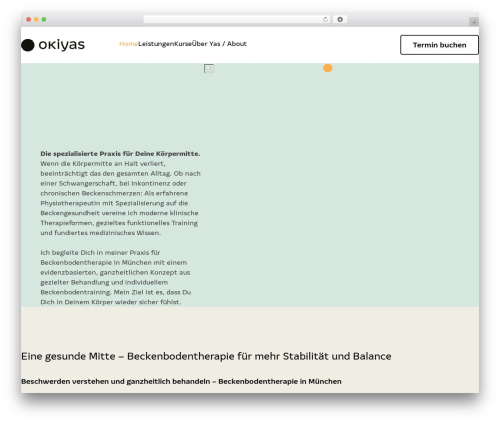The height and width of the screenshot is (423, 500).
Task: Click the paragraph starting 'Ich begleite Dich'
Action: [x=116, y=277]
